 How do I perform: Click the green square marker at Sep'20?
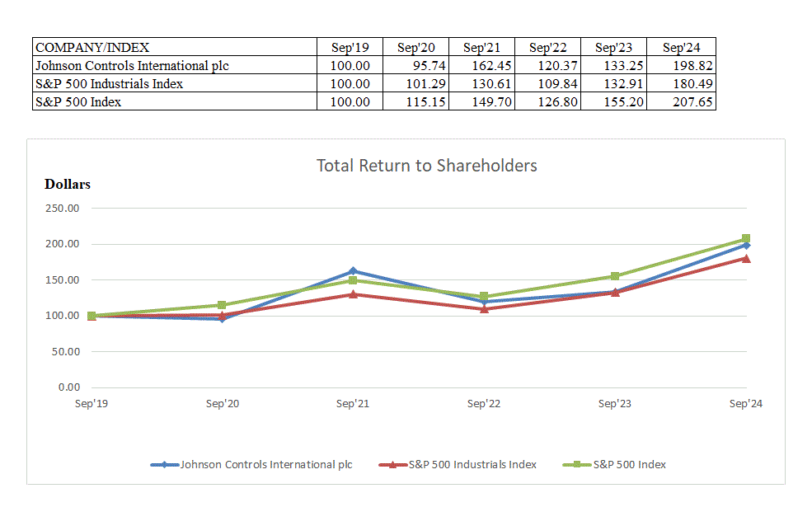tap(223, 304)
